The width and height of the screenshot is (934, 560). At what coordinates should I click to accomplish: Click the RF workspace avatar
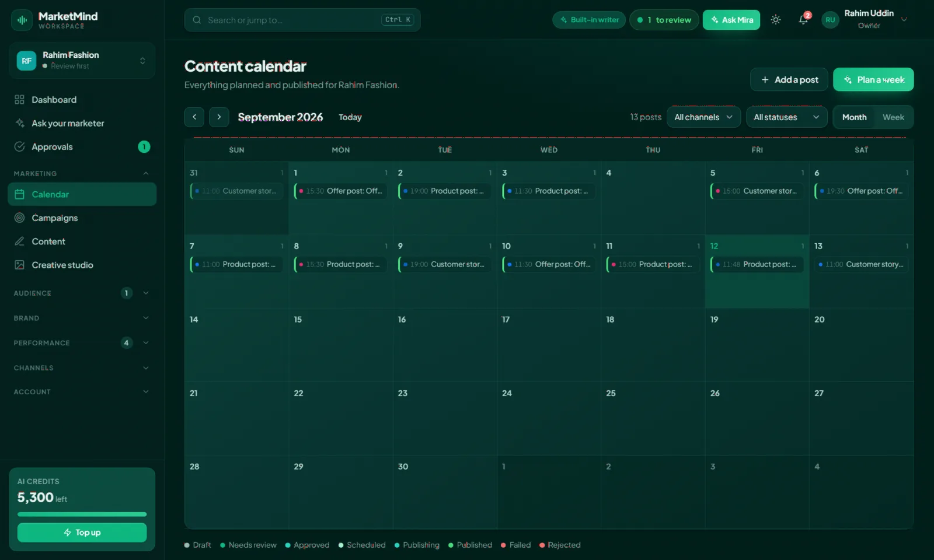point(26,61)
